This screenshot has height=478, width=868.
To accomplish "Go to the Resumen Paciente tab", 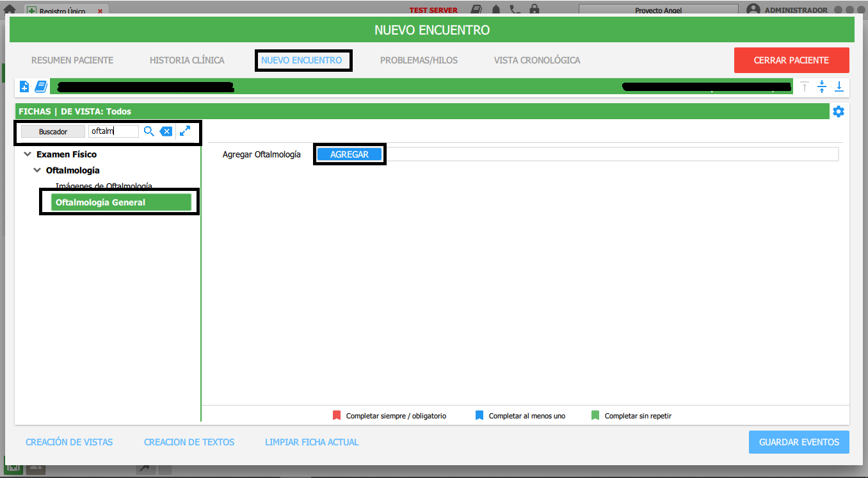I will tap(72, 60).
